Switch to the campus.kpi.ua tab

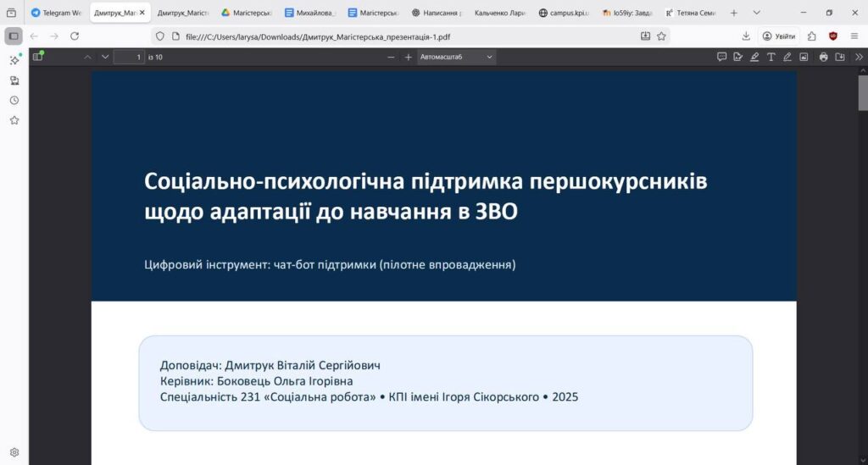[x=564, y=13]
